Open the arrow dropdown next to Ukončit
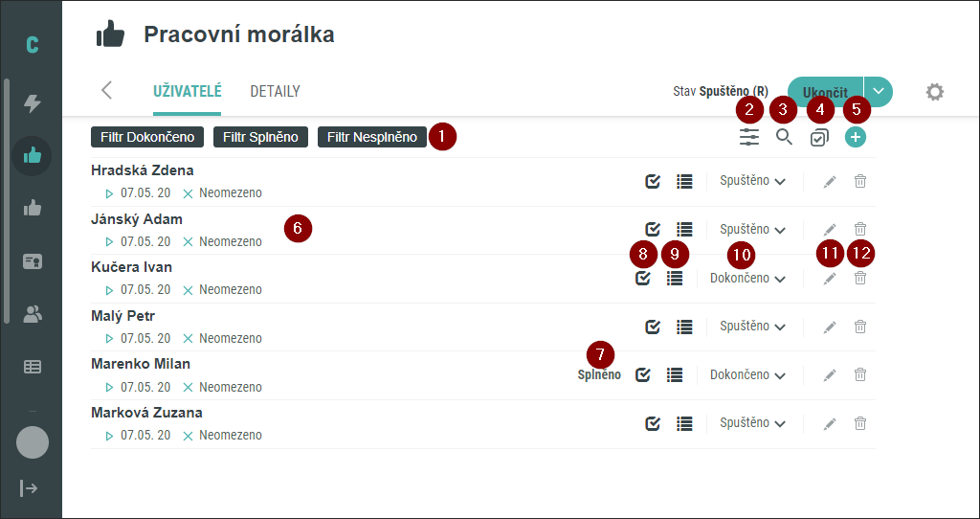This screenshot has width=980, height=519. (x=879, y=91)
